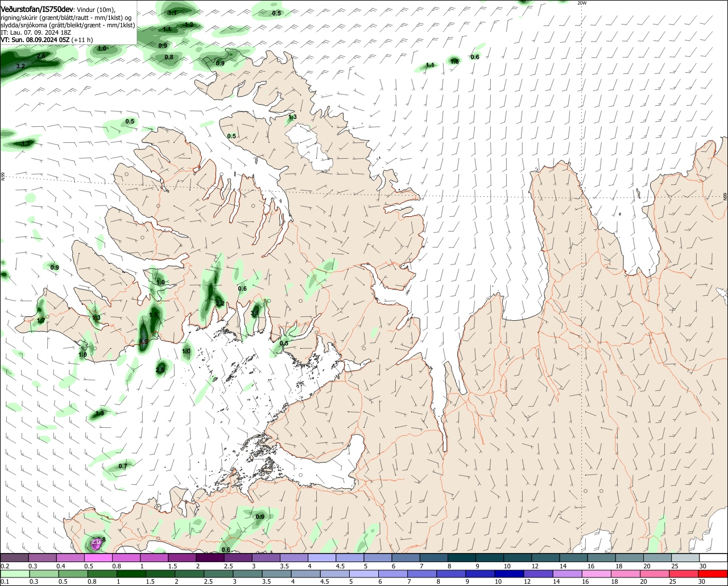
Task: Click the 3.2 precipitation value on the map
Action: point(20,67)
